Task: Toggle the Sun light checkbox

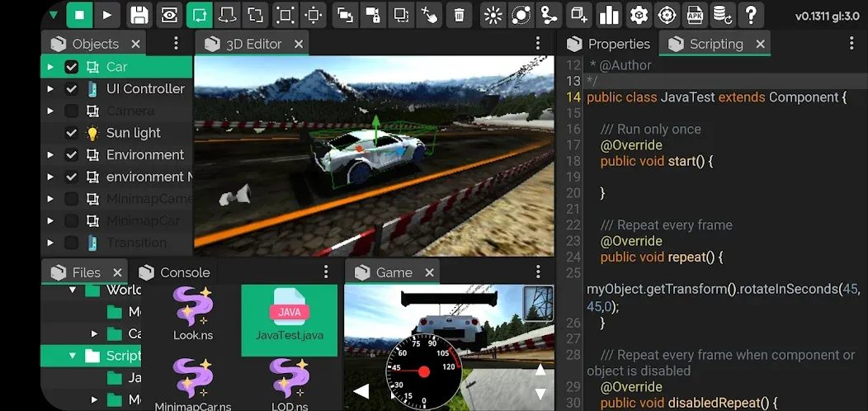Action: (x=72, y=133)
